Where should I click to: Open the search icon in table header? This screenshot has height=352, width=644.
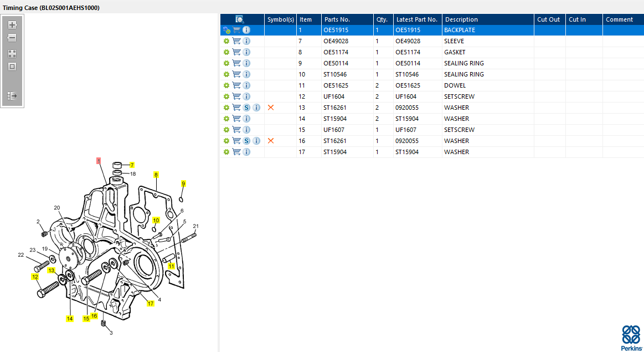tap(240, 19)
